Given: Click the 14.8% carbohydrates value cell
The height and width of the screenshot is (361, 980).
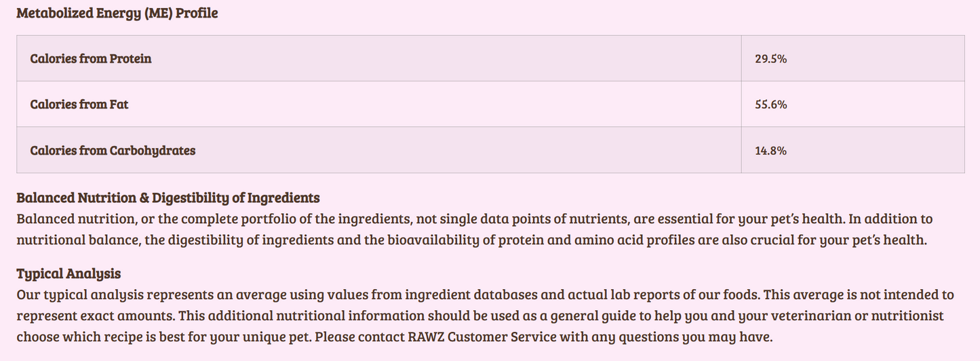Looking at the screenshot, I should click(770, 151).
